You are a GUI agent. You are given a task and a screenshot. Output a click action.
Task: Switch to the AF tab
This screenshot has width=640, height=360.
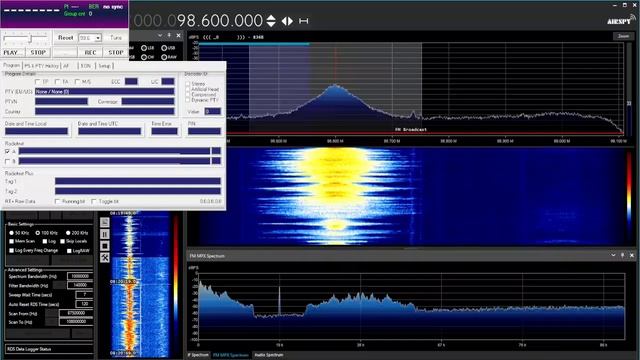click(x=66, y=66)
